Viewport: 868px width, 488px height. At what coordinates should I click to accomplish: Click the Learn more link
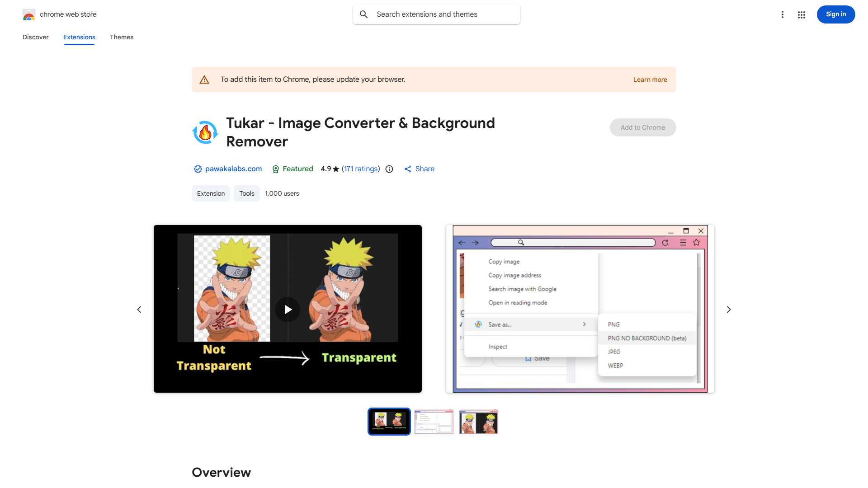point(650,79)
